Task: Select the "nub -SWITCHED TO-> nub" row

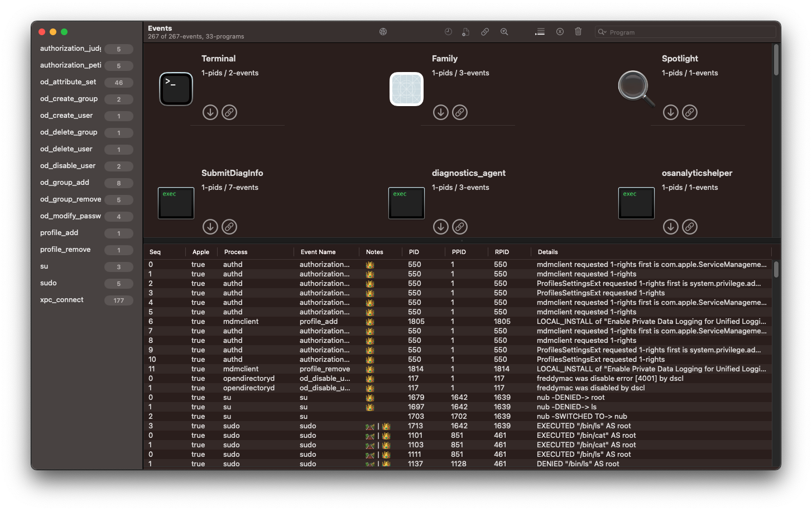Action: [x=459, y=417]
